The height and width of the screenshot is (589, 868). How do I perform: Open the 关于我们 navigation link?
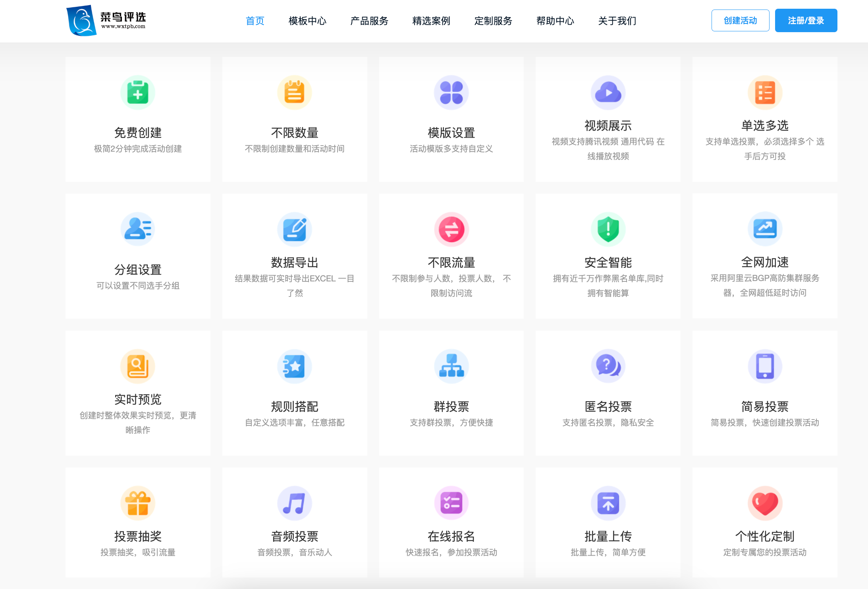(x=617, y=21)
